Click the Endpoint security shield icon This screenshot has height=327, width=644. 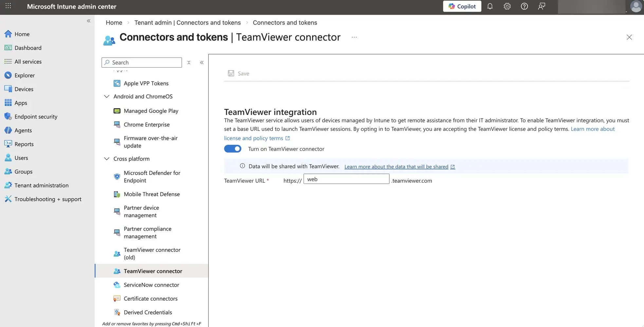8,116
